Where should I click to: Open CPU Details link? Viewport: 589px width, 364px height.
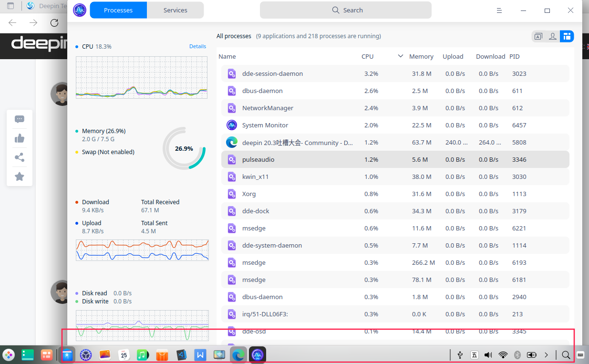point(197,46)
